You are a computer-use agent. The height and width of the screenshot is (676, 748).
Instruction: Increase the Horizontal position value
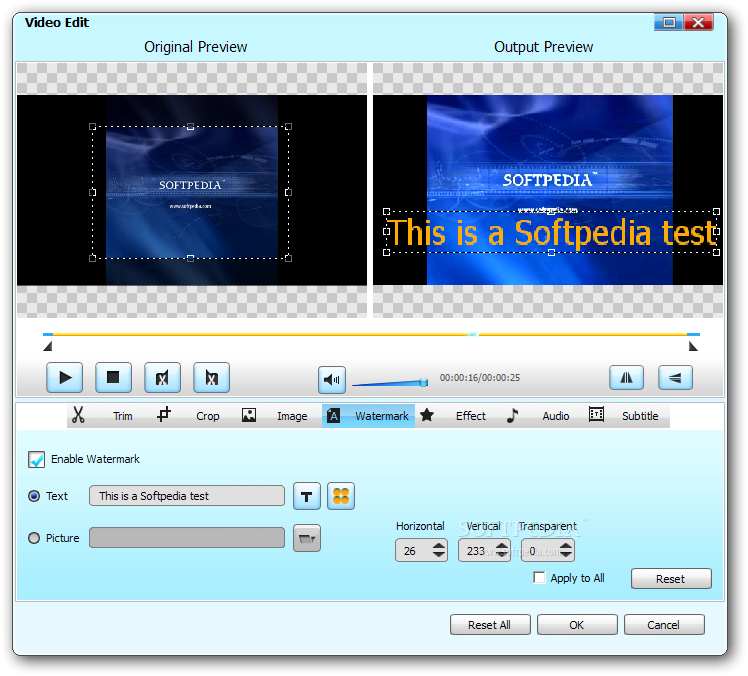[x=439, y=546]
